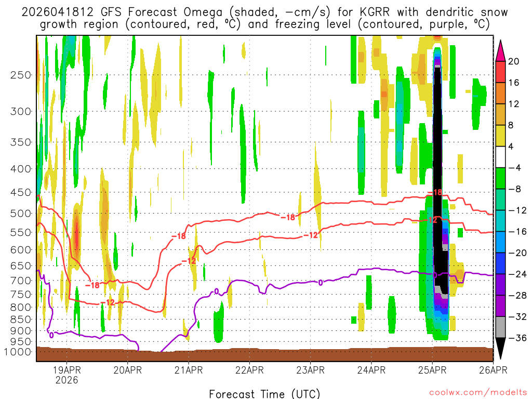This screenshot has height=399, width=532.
Task: Click the 650 pressure level label
Action: click(21, 265)
